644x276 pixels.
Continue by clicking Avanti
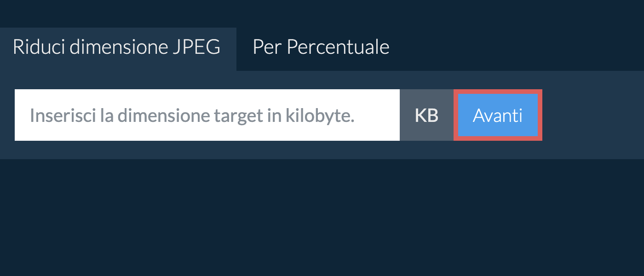click(x=498, y=115)
